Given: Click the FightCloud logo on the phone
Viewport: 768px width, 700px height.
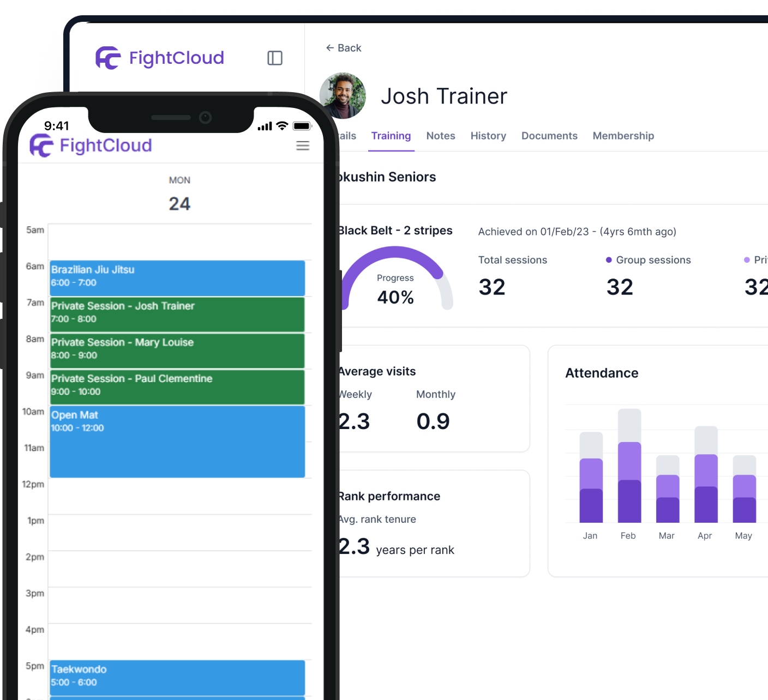Looking at the screenshot, I should [x=91, y=146].
